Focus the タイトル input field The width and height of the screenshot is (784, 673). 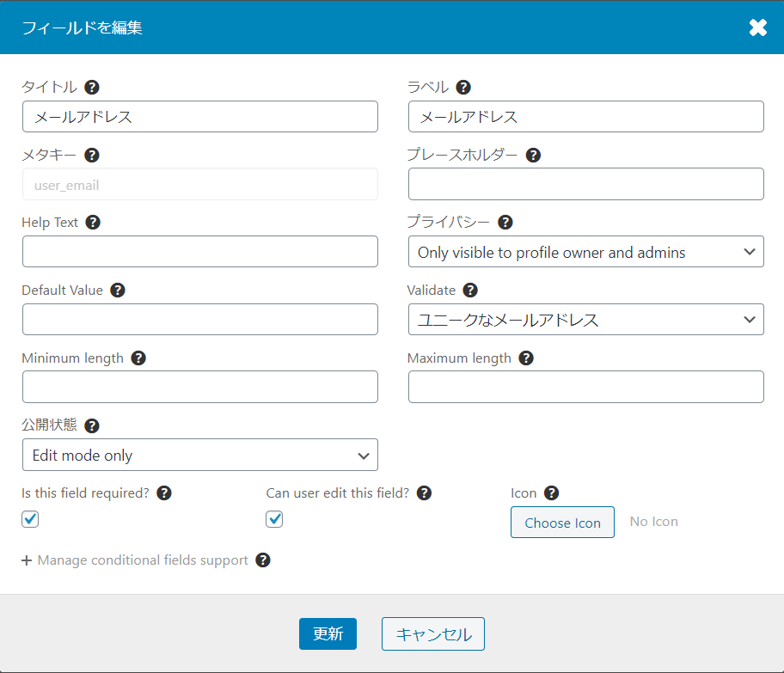click(200, 117)
